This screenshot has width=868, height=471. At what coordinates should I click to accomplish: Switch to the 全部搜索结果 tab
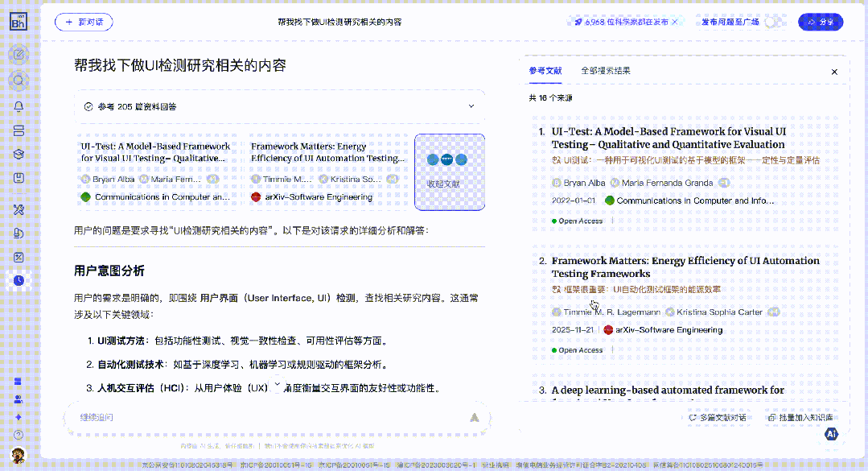[x=605, y=71]
